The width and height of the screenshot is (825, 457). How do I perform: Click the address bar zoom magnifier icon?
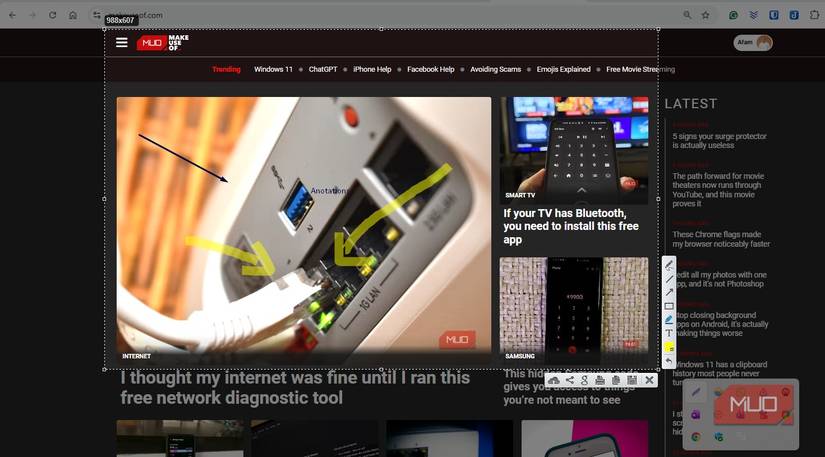click(687, 15)
